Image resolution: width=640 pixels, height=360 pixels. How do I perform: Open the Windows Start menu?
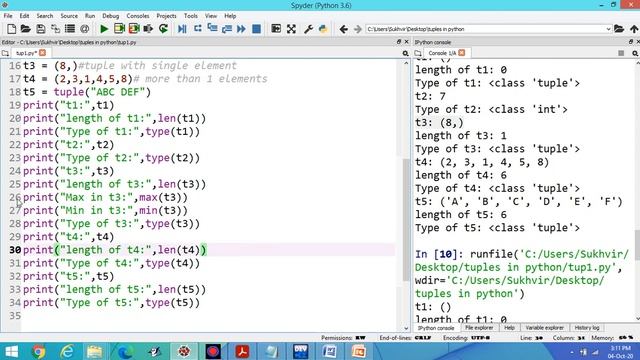11,351
